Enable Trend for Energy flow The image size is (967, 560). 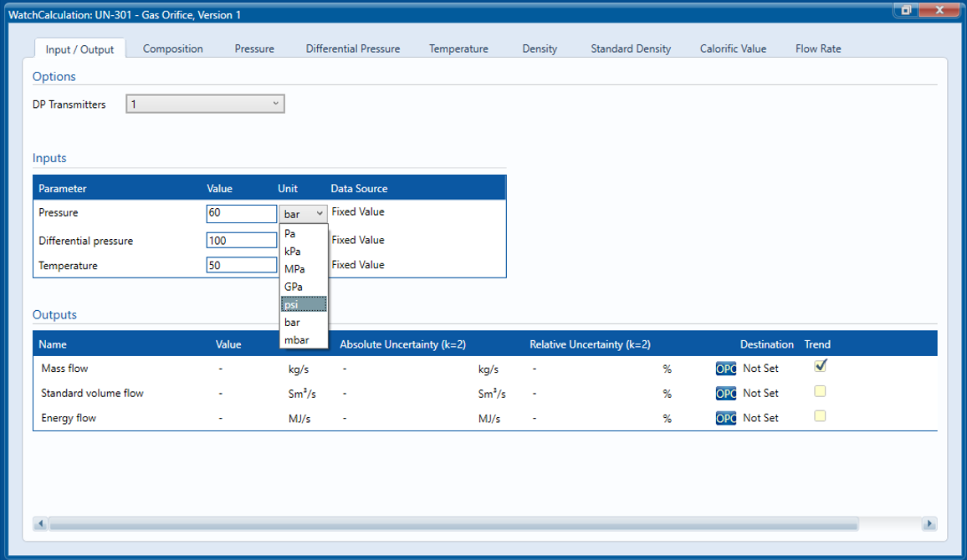[x=820, y=416]
